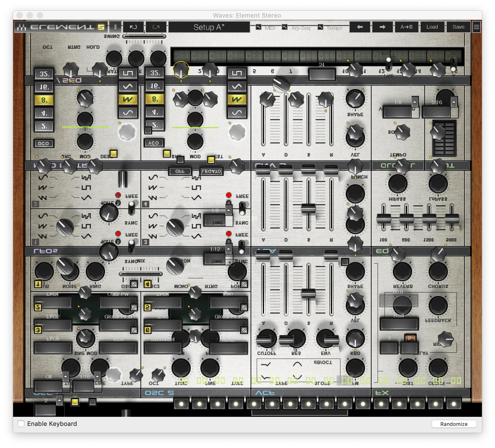The height and width of the screenshot is (448, 495).
Task: Click bypass icon on the Pan slot
Action: [244, 307]
